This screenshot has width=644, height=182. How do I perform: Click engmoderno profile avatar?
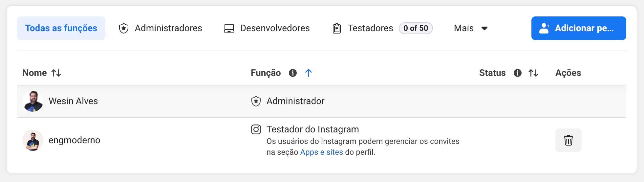(x=33, y=140)
